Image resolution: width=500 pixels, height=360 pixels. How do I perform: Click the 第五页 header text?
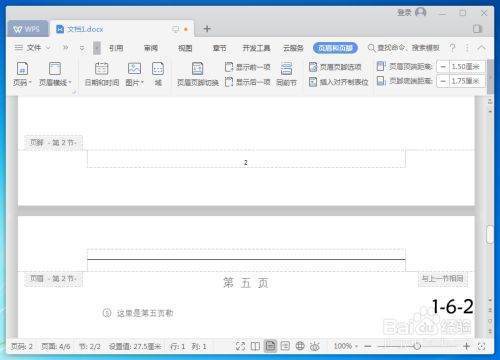[x=246, y=283]
